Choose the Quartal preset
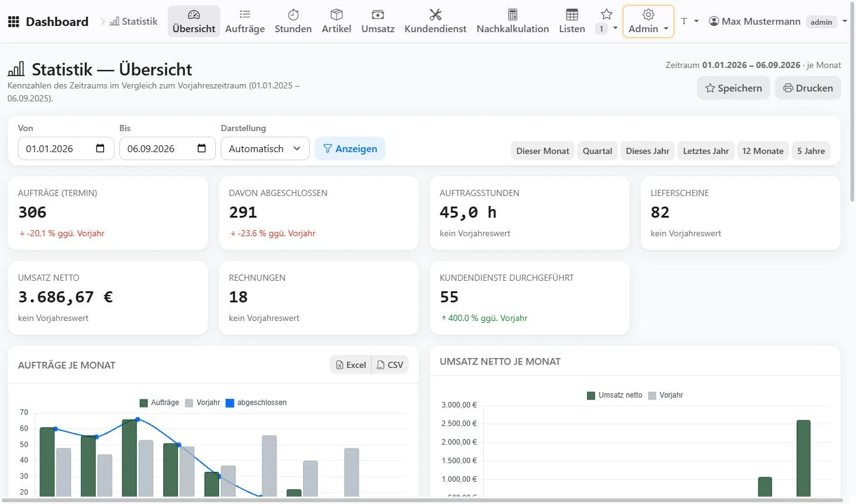Viewport: 856px width, 504px height. pyautogui.click(x=597, y=151)
